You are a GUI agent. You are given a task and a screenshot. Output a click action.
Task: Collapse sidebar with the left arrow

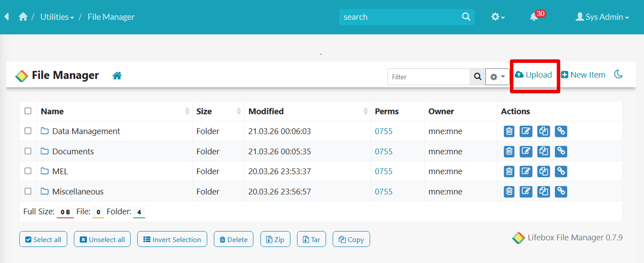point(6,16)
